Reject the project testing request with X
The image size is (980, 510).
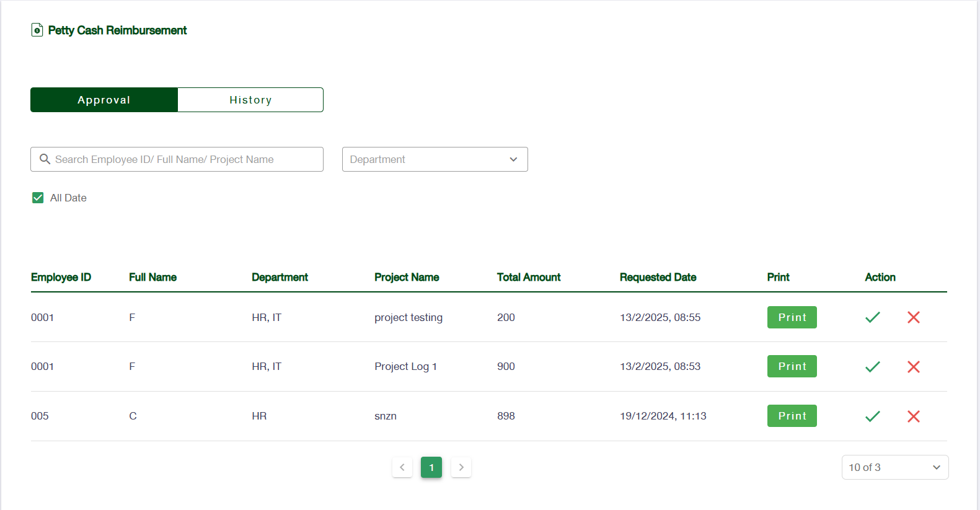[x=913, y=317]
